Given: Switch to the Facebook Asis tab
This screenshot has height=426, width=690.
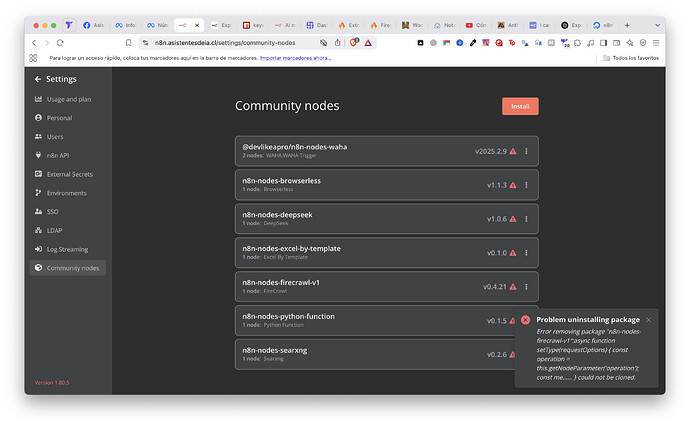Looking at the screenshot, I should [94, 25].
